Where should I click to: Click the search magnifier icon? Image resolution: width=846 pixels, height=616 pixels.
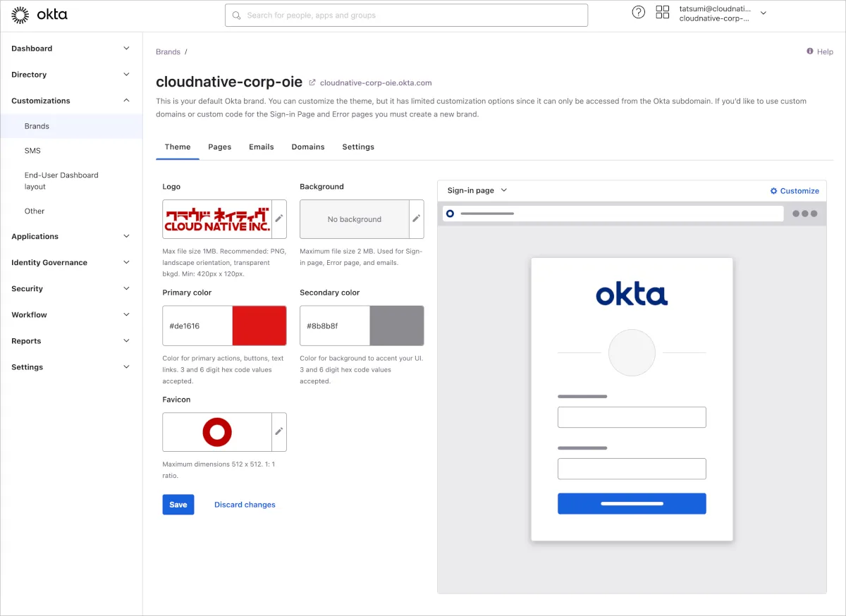coord(237,15)
